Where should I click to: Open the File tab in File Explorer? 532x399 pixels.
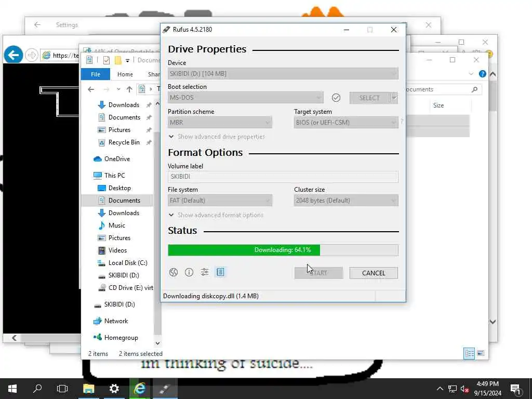[x=96, y=74]
